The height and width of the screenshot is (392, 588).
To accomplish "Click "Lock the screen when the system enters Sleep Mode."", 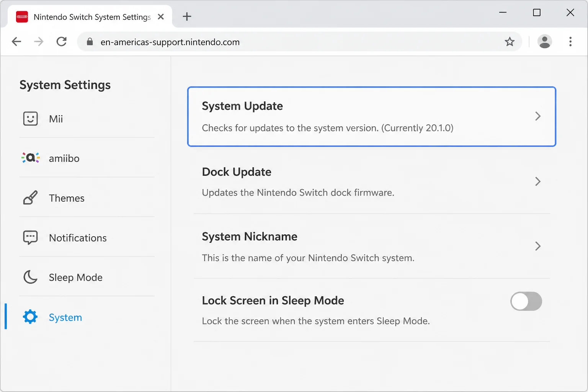I will 316,321.
